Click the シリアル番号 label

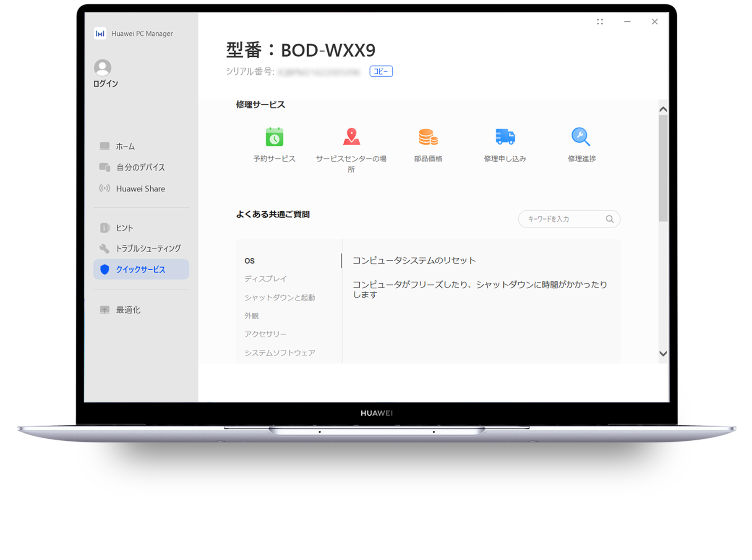250,72
